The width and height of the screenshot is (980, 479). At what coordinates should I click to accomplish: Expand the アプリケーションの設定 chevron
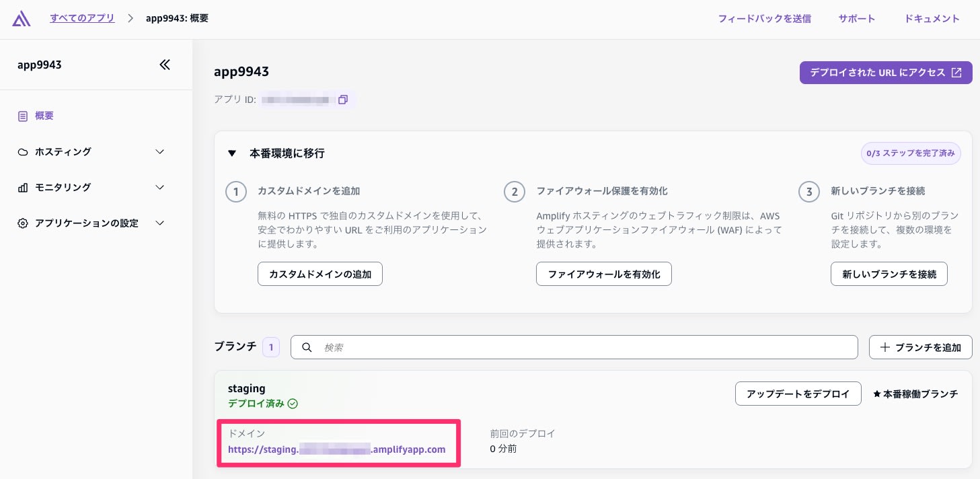[159, 223]
